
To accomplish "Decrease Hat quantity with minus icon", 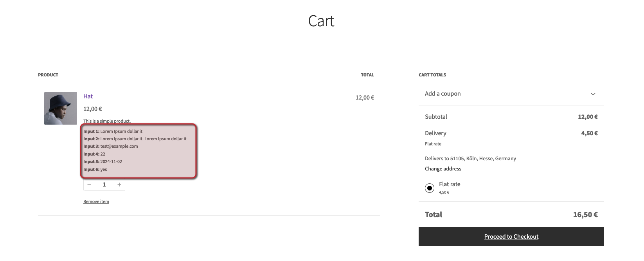I will (90, 185).
